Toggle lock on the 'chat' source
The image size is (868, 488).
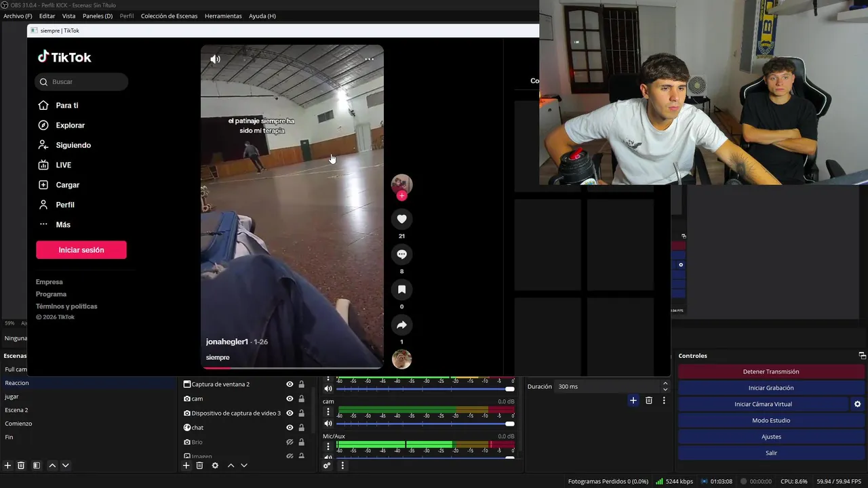(x=302, y=428)
